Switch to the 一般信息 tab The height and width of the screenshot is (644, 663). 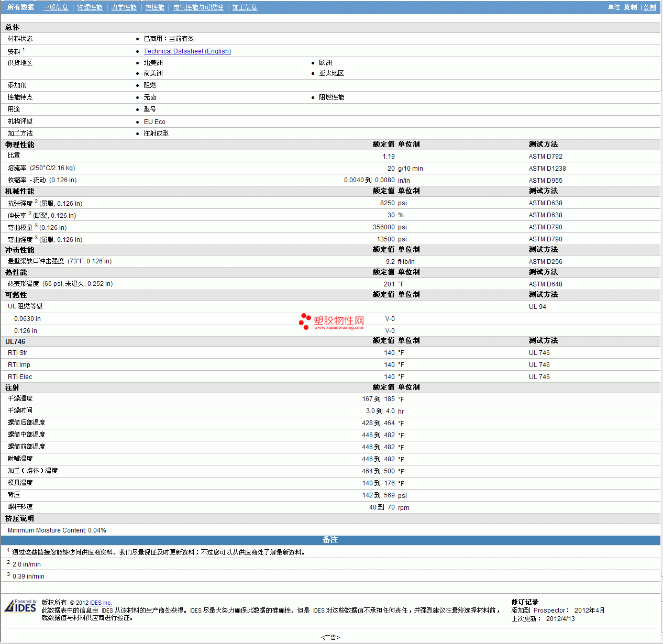pos(56,7)
